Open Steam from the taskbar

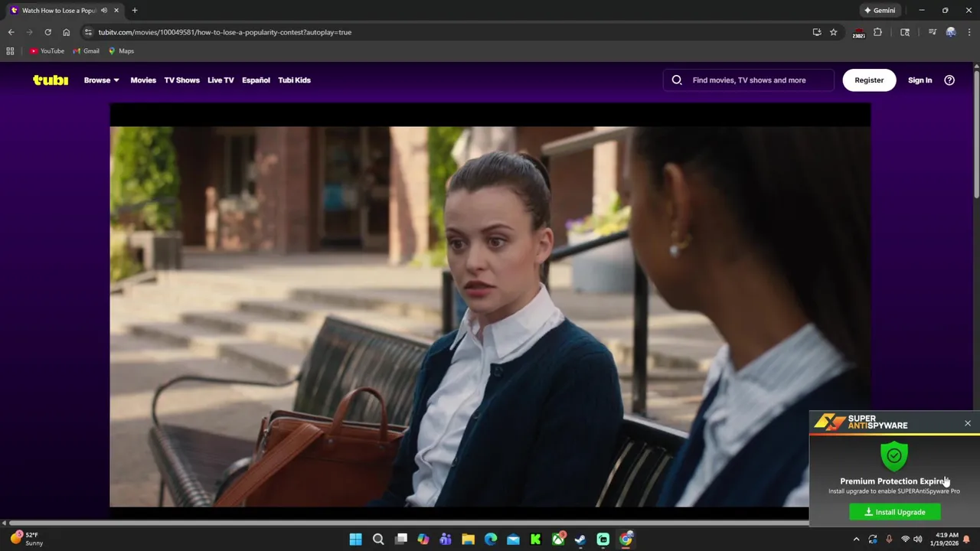(580, 540)
